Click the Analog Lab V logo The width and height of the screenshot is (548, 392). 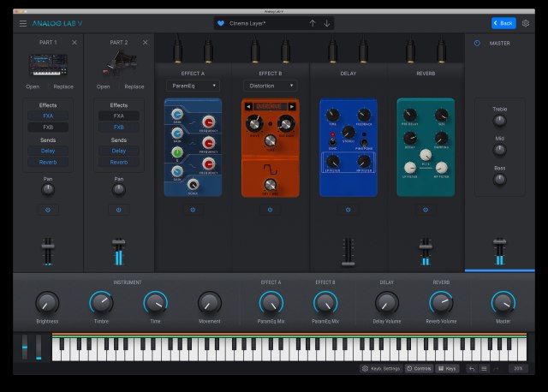pos(57,23)
